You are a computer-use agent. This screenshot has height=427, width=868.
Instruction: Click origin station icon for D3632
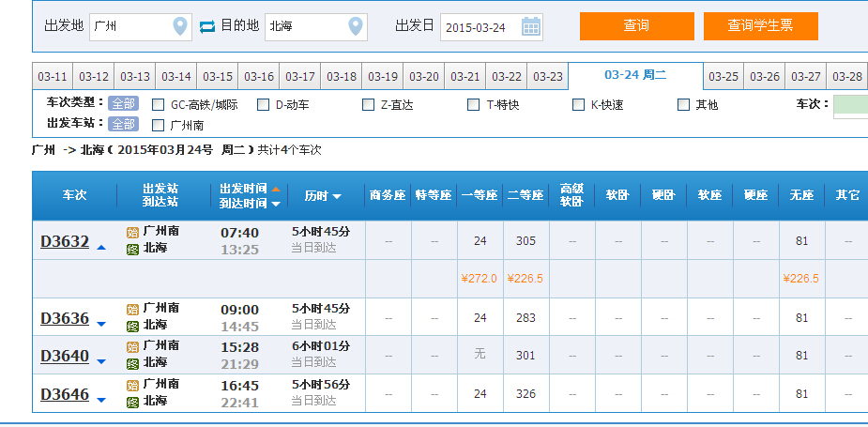coord(132,232)
